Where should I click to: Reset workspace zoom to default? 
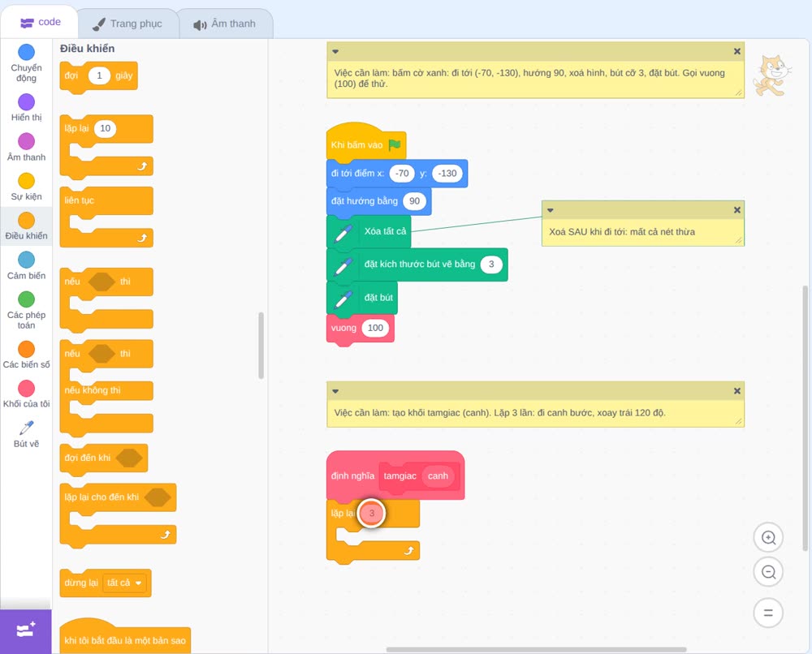point(768,613)
